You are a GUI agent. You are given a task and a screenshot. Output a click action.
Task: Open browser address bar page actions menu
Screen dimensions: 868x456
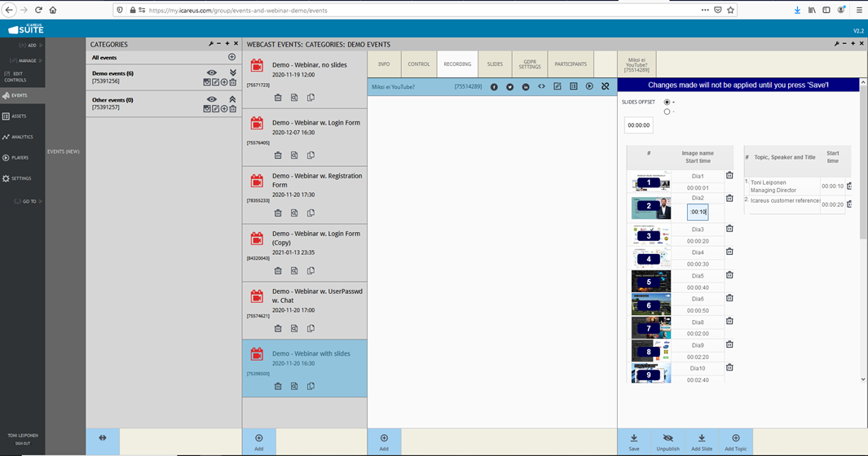click(x=705, y=10)
